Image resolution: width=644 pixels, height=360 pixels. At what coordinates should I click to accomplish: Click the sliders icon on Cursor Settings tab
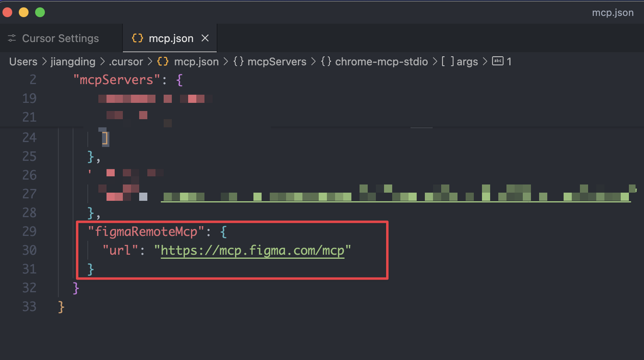(x=12, y=38)
